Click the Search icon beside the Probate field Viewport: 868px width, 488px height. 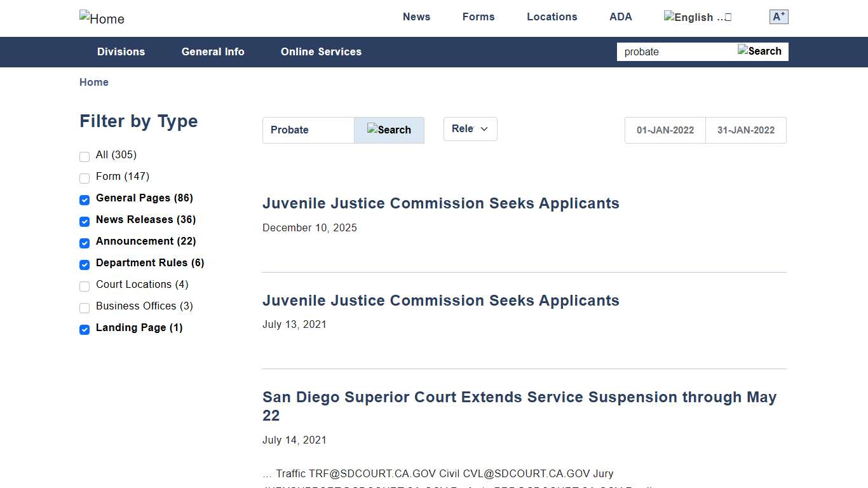coord(389,130)
